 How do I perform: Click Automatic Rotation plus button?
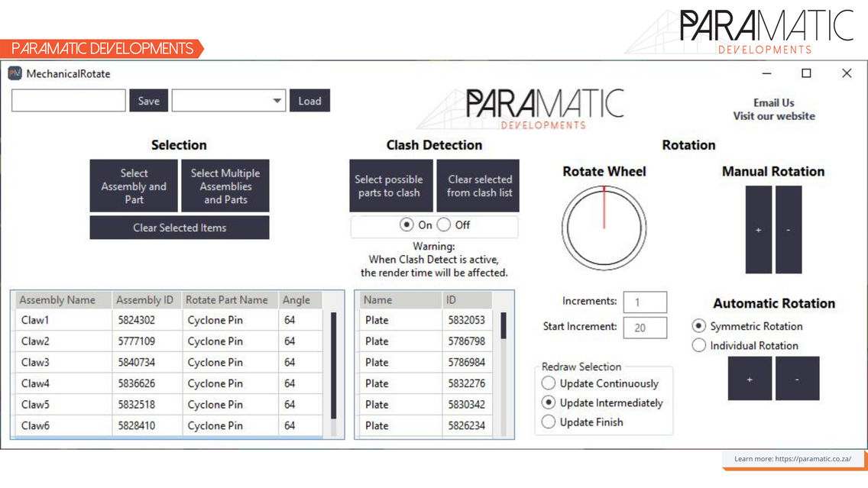point(750,379)
